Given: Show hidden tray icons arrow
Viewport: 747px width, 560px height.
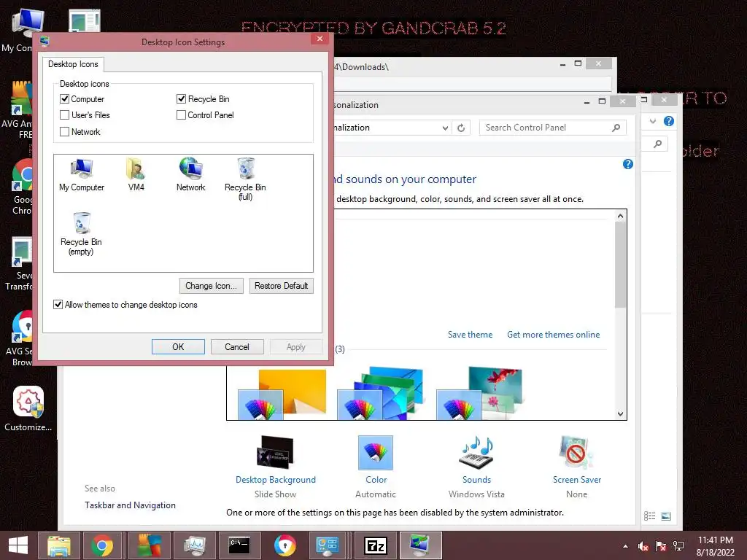Looking at the screenshot, I should click(x=625, y=546).
